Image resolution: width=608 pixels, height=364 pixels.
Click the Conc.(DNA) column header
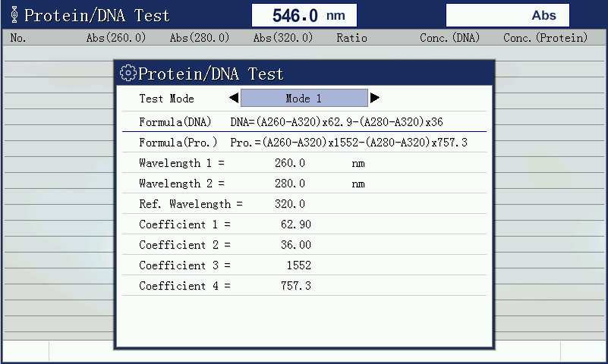click(x=449, y=38)
